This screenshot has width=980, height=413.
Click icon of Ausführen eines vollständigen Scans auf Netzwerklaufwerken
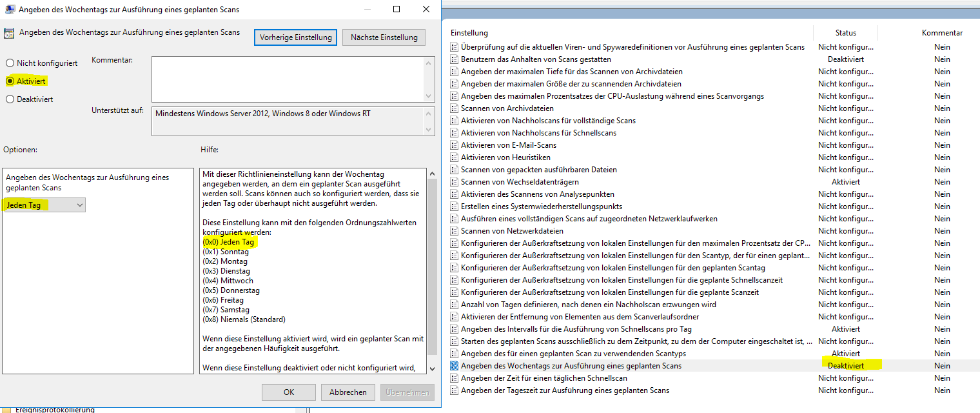click(x=454, y=219)
